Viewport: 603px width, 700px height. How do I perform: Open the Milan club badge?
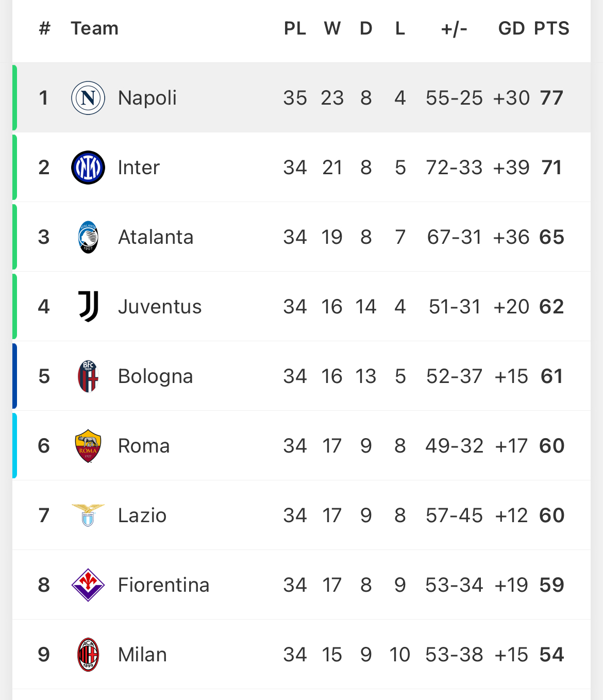pos(88,655)
